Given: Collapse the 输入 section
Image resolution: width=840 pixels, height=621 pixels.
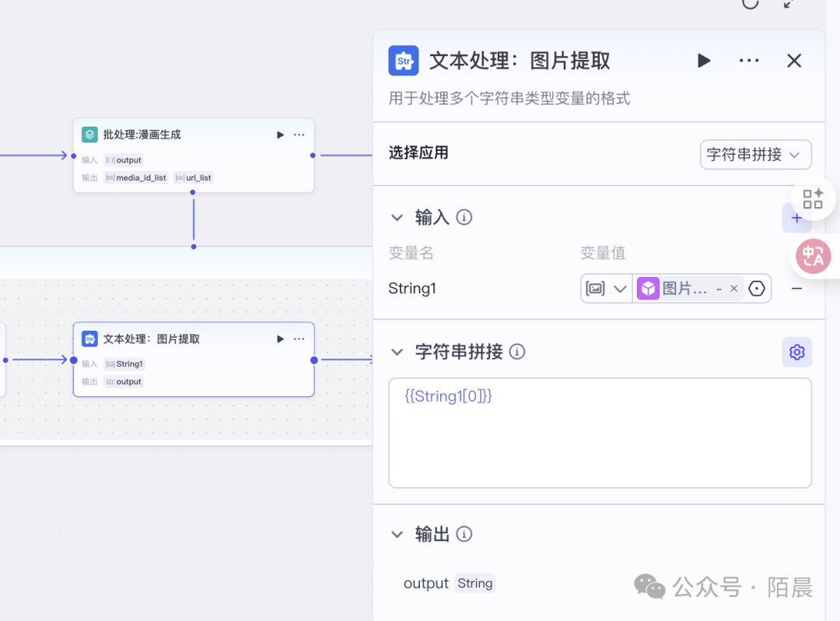Looking at the screenshot, I should (x=397, y=218).
